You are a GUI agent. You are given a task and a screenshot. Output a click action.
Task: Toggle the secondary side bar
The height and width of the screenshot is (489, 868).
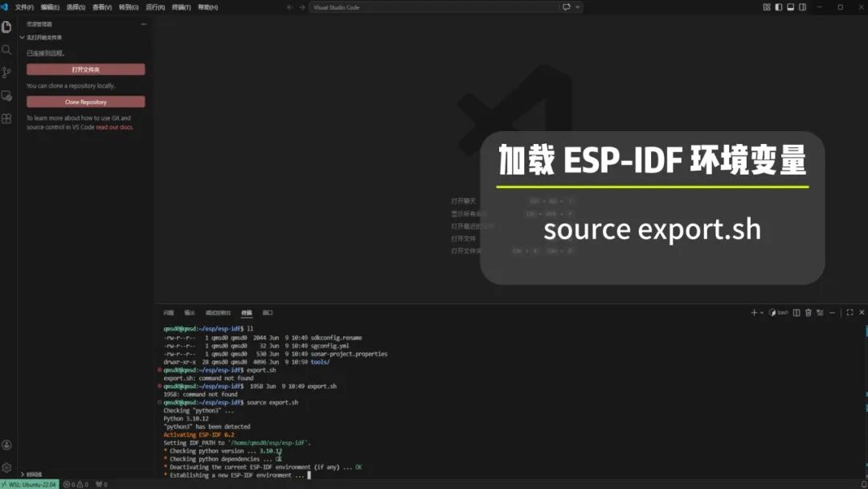(803, 7)
